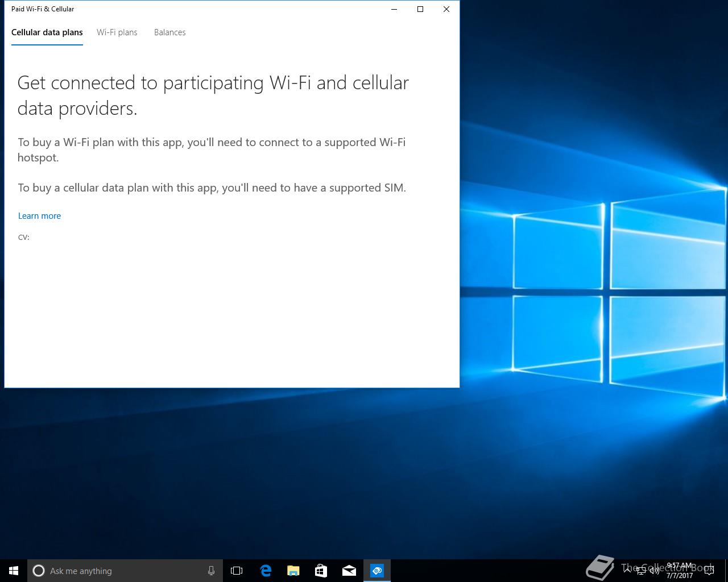Open the volume control tray icon
This screenshot has width=728, height=582.
pos(655,571)
